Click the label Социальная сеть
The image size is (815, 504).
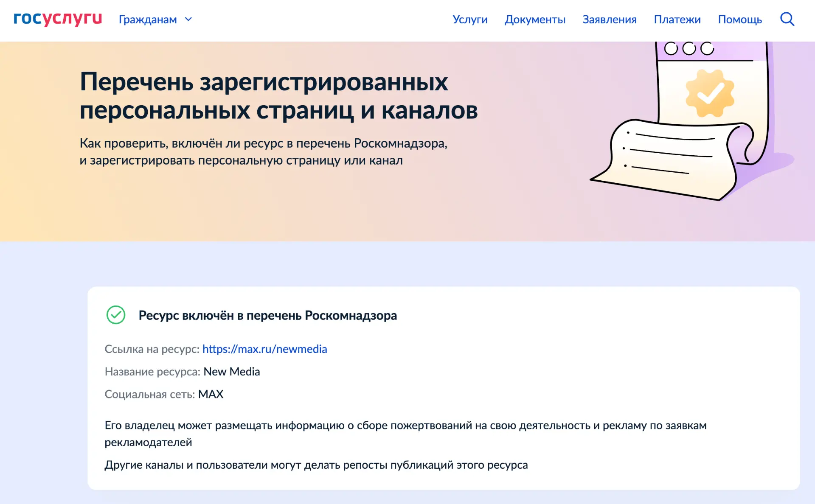pos(150,394)
